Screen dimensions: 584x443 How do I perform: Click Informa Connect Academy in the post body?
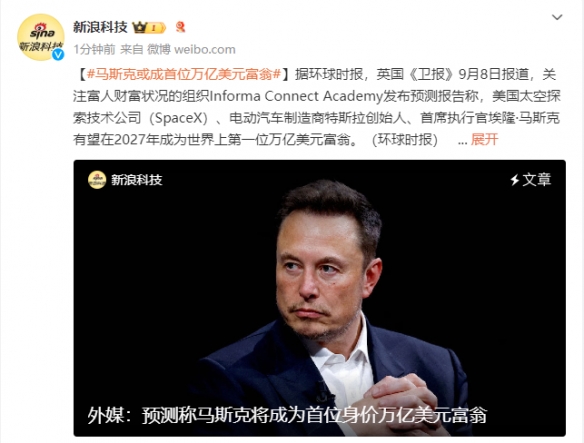(x=294, y=96)
